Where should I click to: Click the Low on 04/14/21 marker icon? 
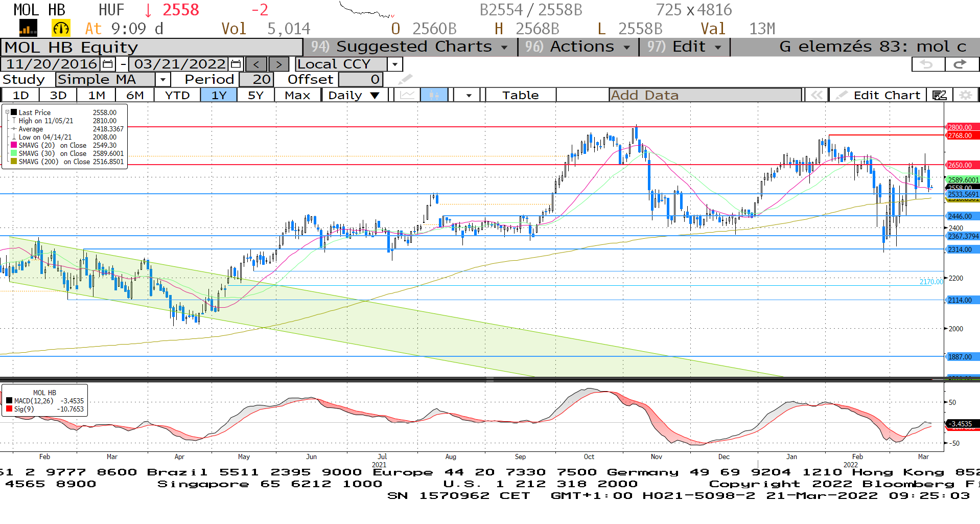point(14,137)
